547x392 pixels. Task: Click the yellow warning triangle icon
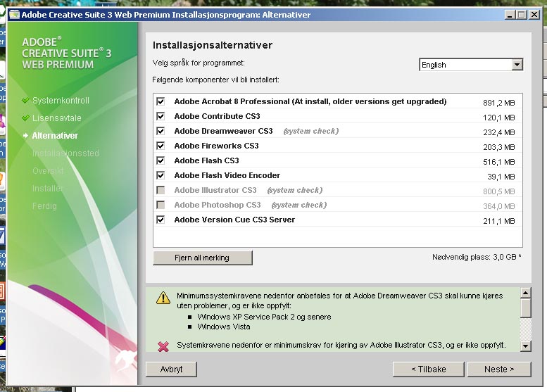(x=163, y=298)
